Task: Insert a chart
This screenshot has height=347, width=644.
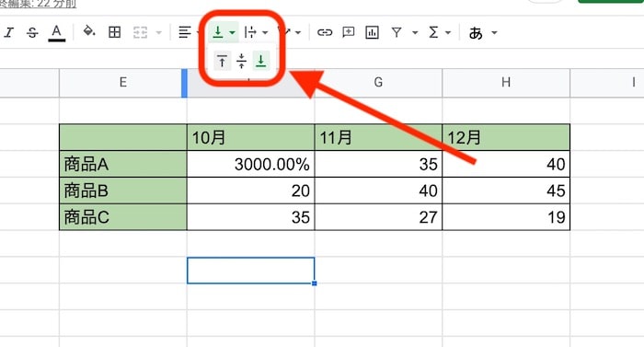Action: 372,32
